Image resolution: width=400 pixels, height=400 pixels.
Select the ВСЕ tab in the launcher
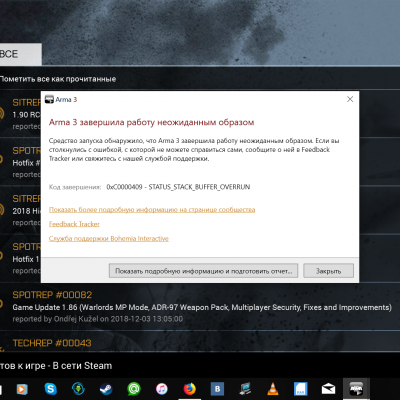pyautogui.click(x=20, y=54)
